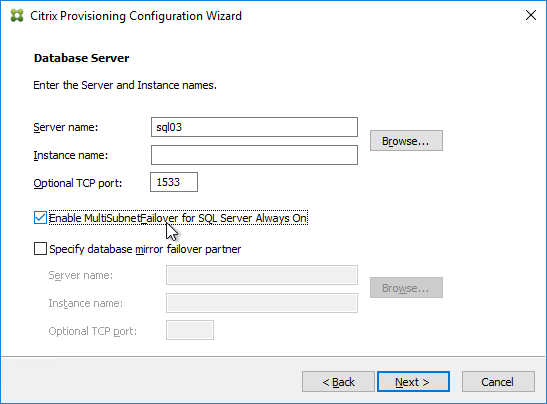Uncheck Enable MultiSubnetFailover checkbox box
The image size is (547, 404).
click(x=40, y=218)
